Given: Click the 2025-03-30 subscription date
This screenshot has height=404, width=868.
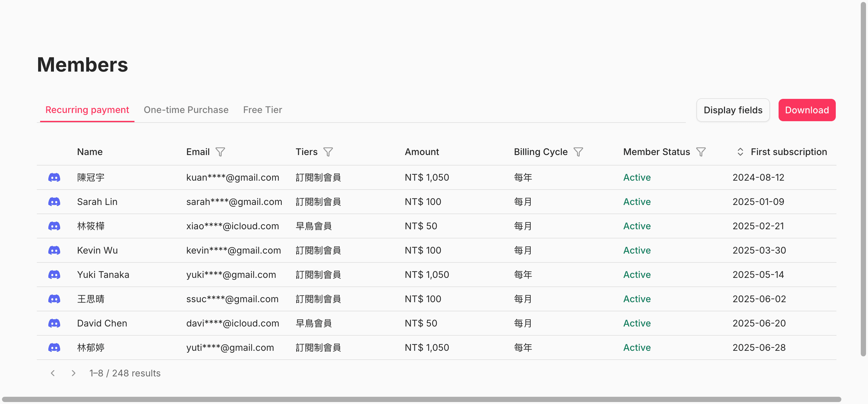Looking at the screenshot, I should pyautogui.click(x=759, y=250).
